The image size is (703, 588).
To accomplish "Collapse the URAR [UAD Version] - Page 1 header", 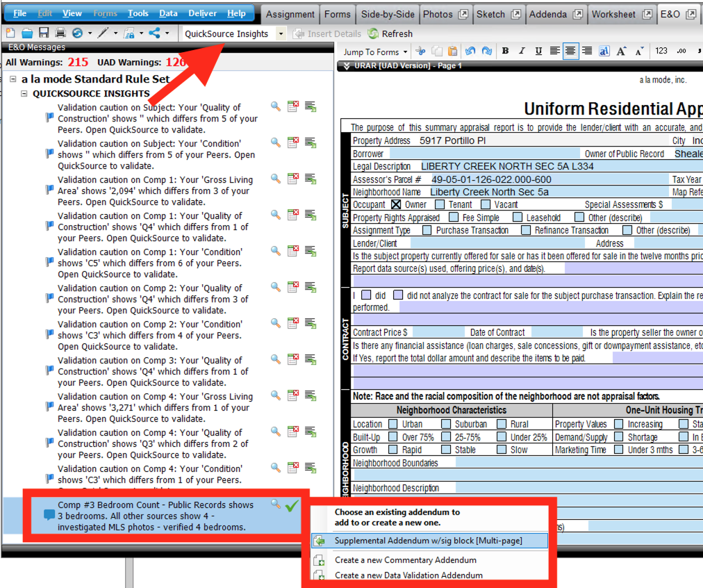I will point(347,66).
